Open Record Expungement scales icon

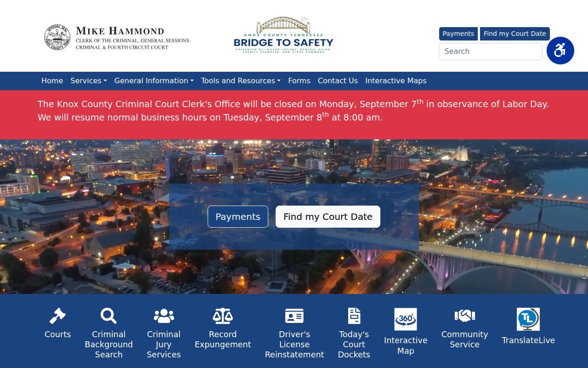click(x=223, y=316)
